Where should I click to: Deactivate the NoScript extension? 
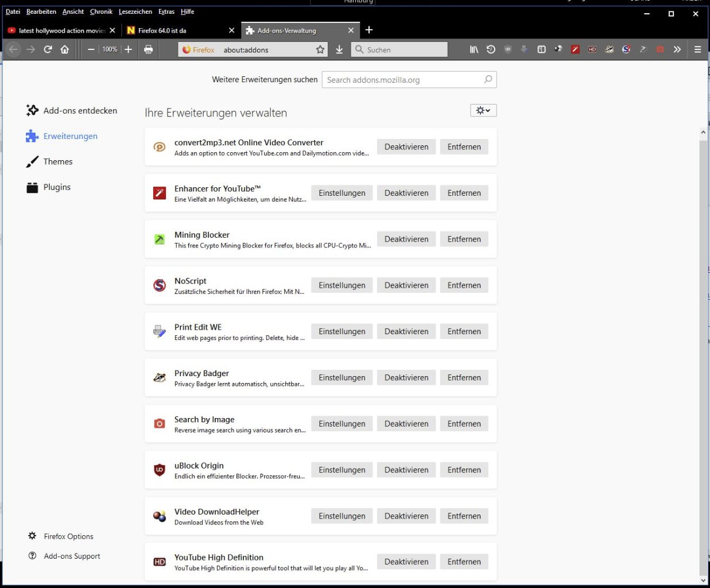[x=406, y=285]
